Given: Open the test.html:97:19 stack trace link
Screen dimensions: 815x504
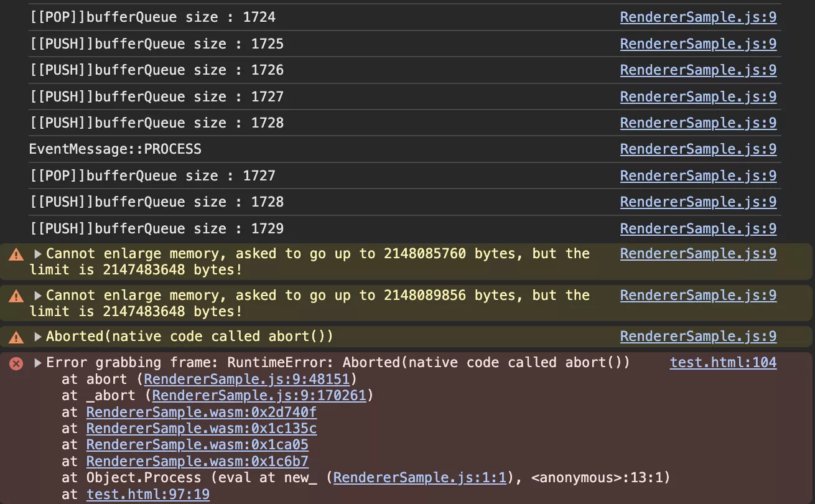Looking at the screenshot, I should point(148,495).
